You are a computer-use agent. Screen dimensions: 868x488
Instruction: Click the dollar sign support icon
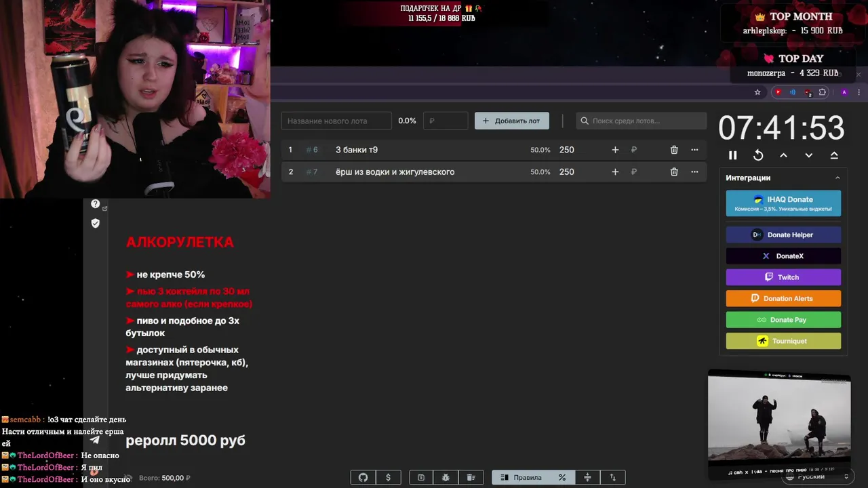[x=388, y=477]
